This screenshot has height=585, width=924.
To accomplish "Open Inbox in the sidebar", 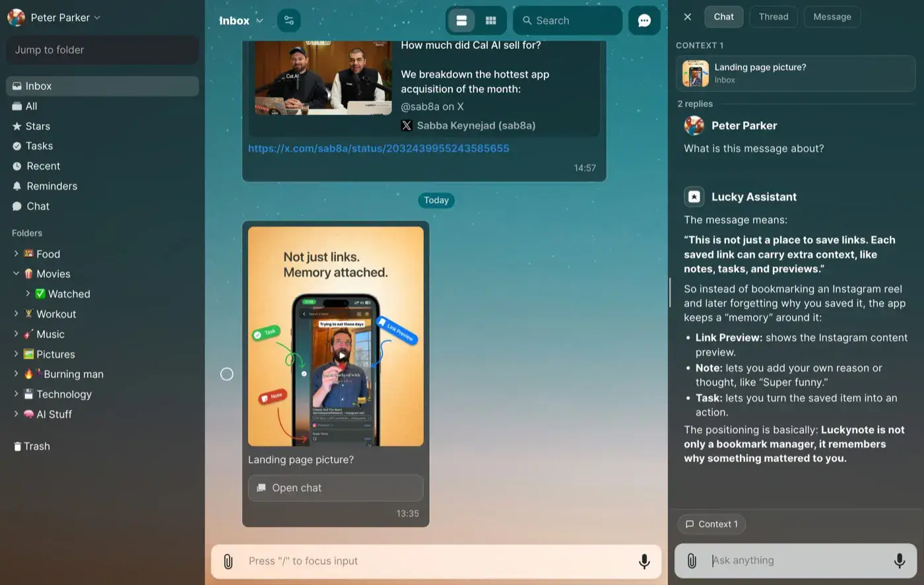I will [x=102, y=86].
